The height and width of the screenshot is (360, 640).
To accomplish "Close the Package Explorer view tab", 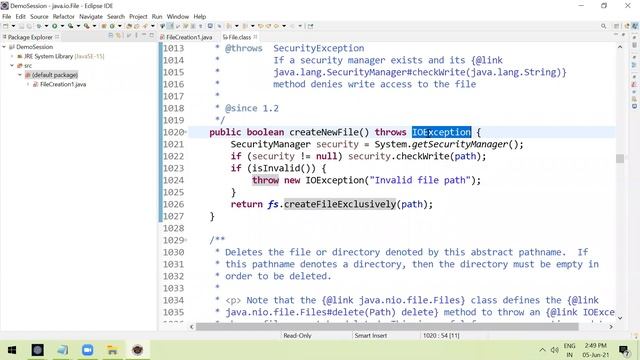I will (57, 37).
